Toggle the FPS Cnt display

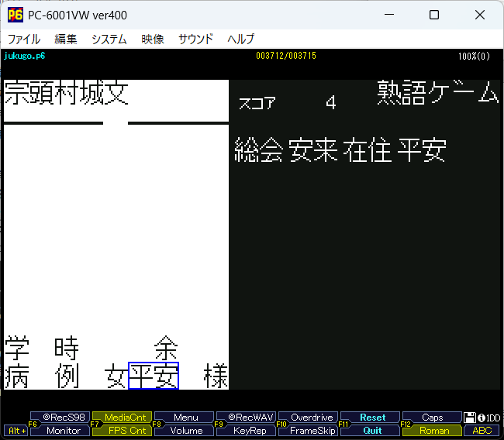coord(124,431)
